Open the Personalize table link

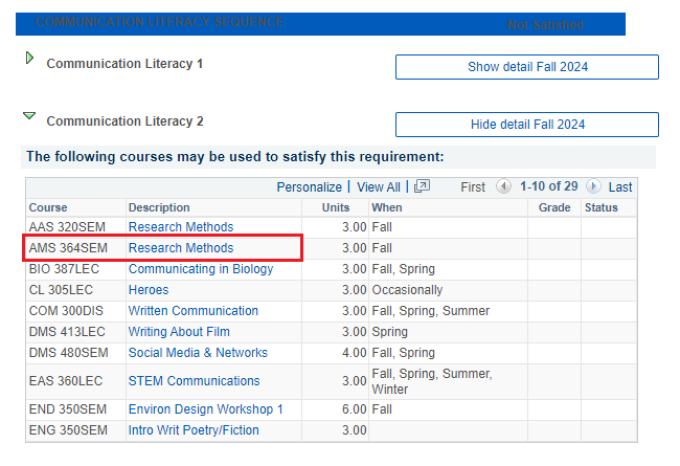pyautogui.click(x=309, y=187)
